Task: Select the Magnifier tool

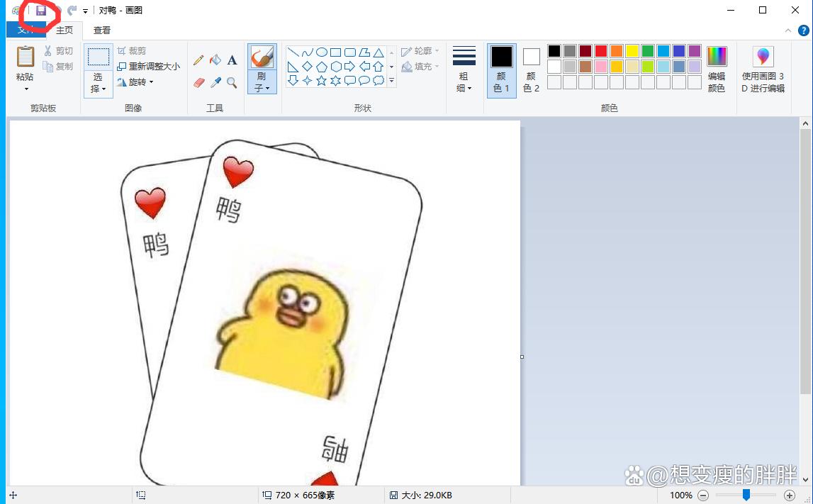Action: pos(232,83)
